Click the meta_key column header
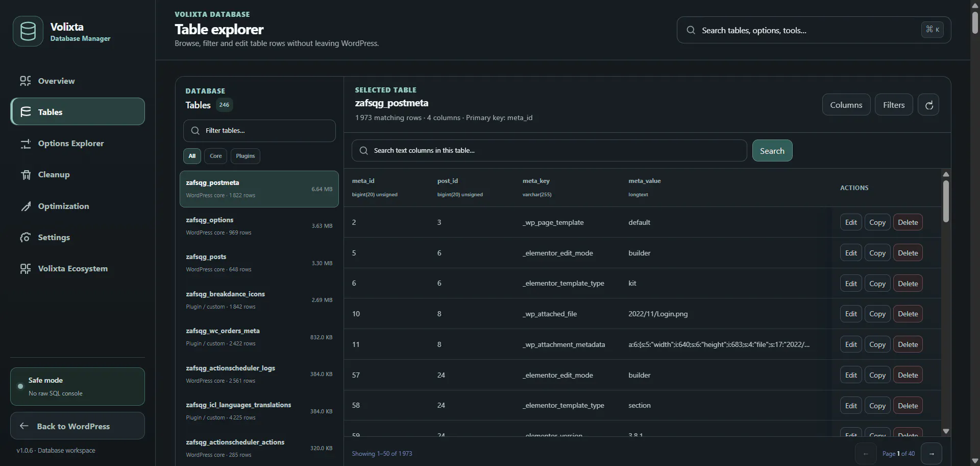This screenshot has height=466, width=980. tap(536, 181)
